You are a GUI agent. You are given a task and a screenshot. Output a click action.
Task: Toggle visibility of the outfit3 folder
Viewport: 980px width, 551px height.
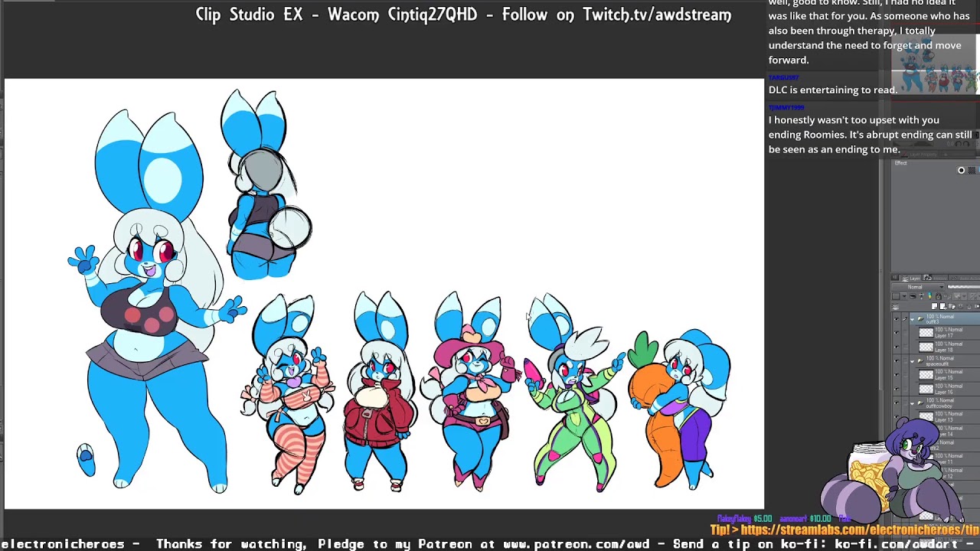pos(897,319)
